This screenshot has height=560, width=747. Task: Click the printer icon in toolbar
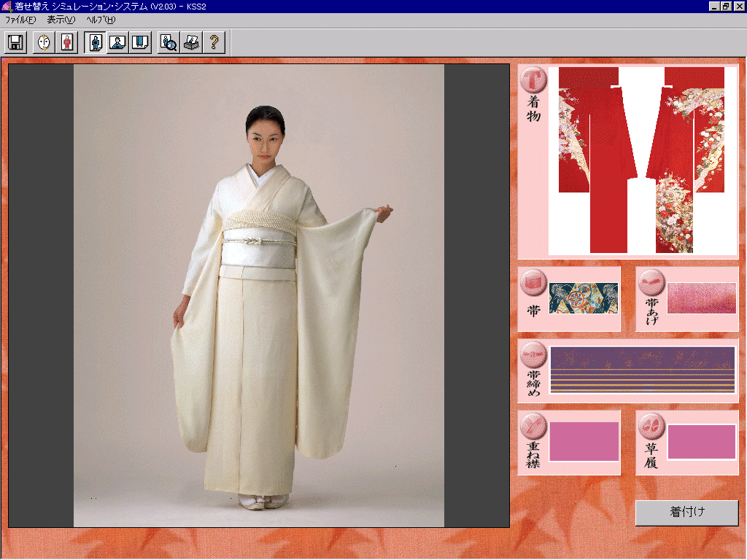click(192, 42)
